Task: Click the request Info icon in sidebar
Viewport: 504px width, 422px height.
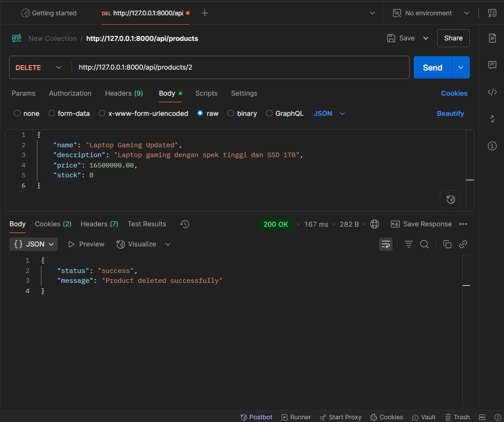Action: point(492,146)
